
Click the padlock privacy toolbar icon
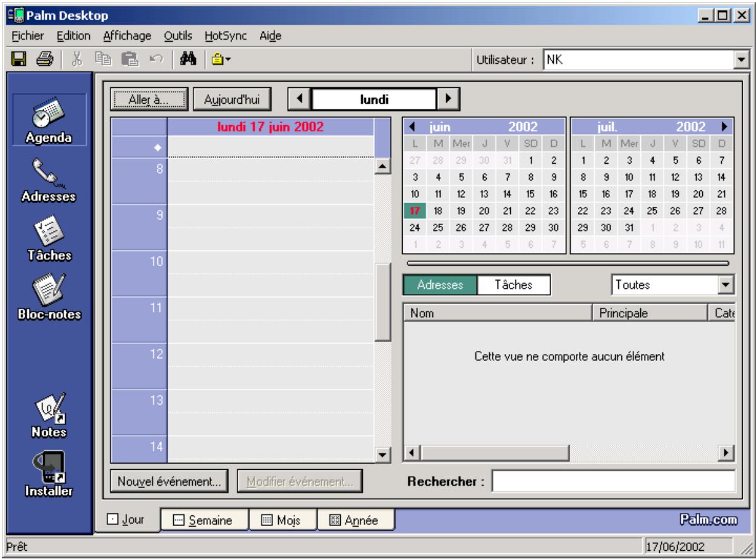(x=221, y=59)
